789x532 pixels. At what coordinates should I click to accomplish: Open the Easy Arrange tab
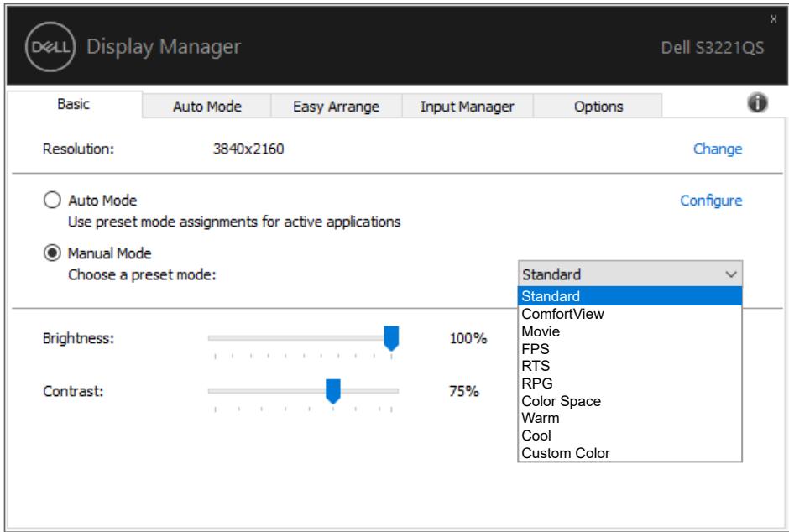[x=336, y=107]
